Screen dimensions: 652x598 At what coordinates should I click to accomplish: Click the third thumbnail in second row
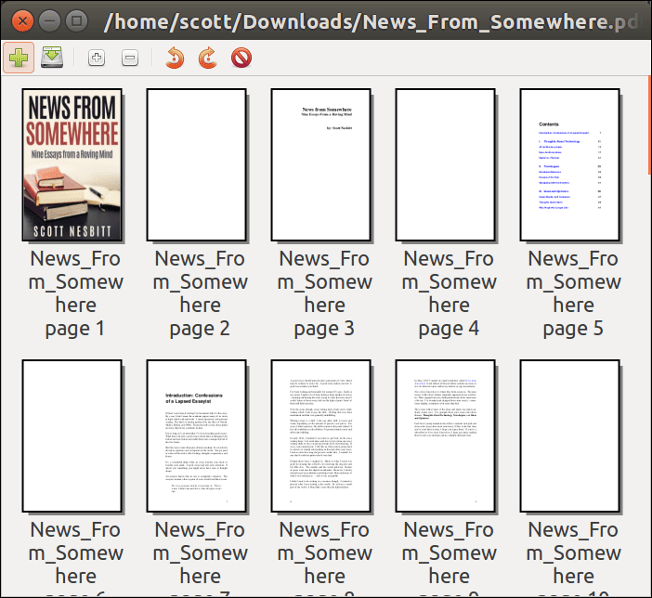(321, 436)
